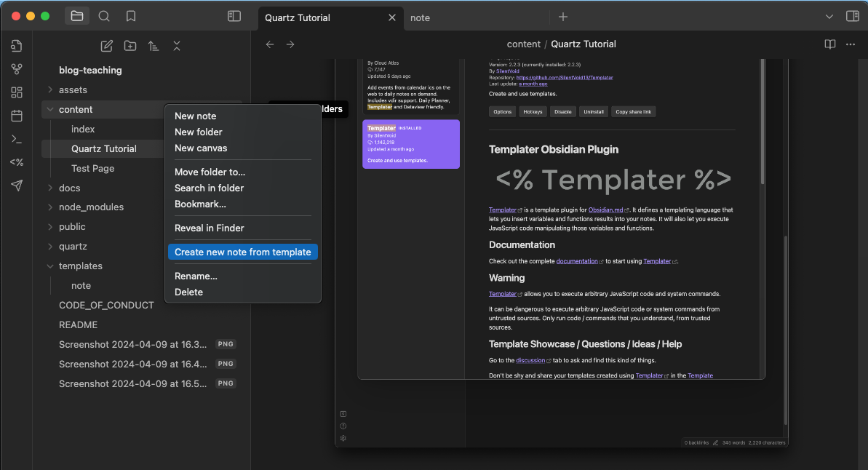Click the settings gear in embedded screenshot
This screenshot has height=470, width=868.
point(343,438)
